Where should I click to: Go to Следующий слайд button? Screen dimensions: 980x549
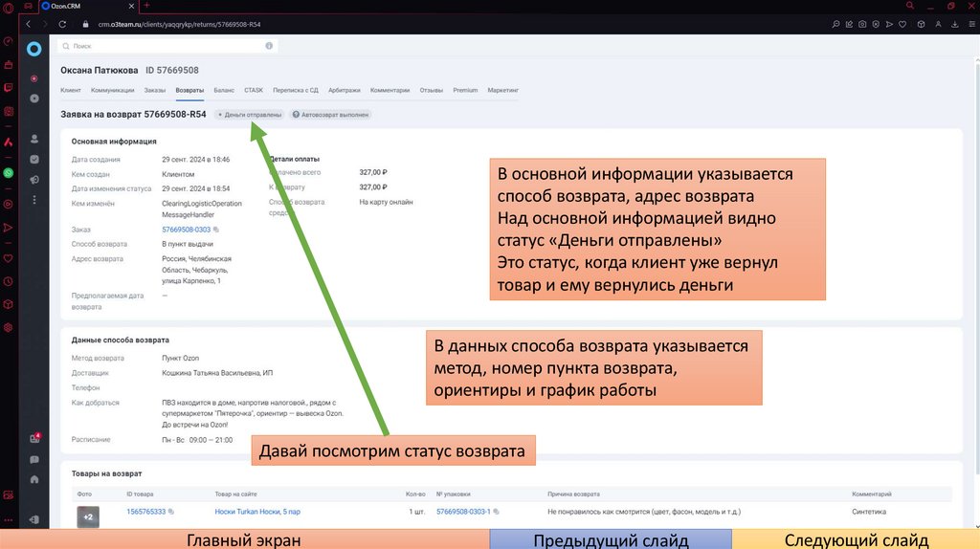857,539
